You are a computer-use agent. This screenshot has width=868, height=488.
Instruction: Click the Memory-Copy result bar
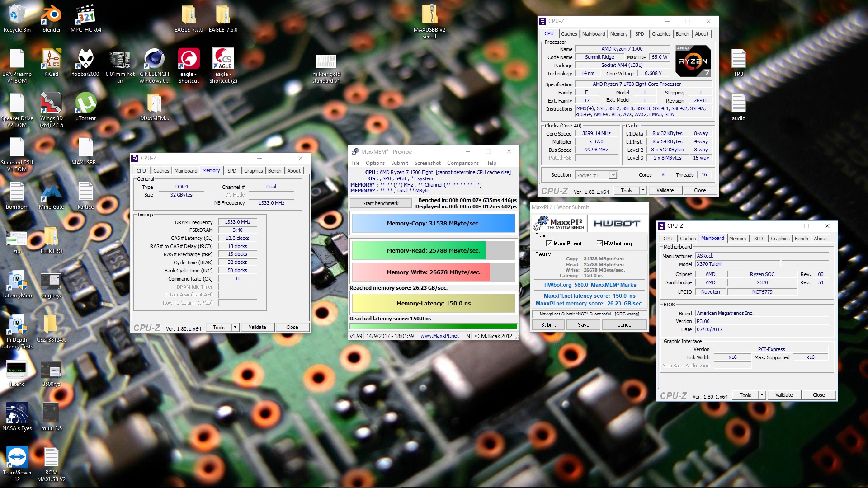coord(433,224)
